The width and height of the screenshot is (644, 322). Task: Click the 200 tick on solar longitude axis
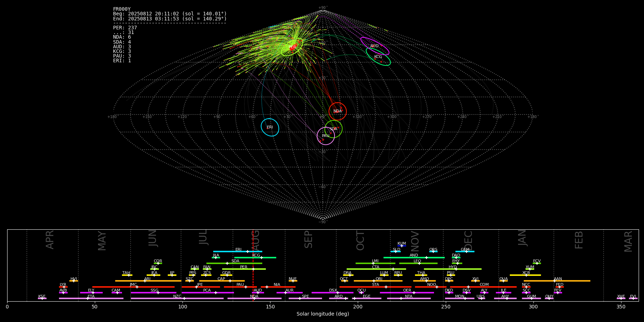click(x=358, y=307)
